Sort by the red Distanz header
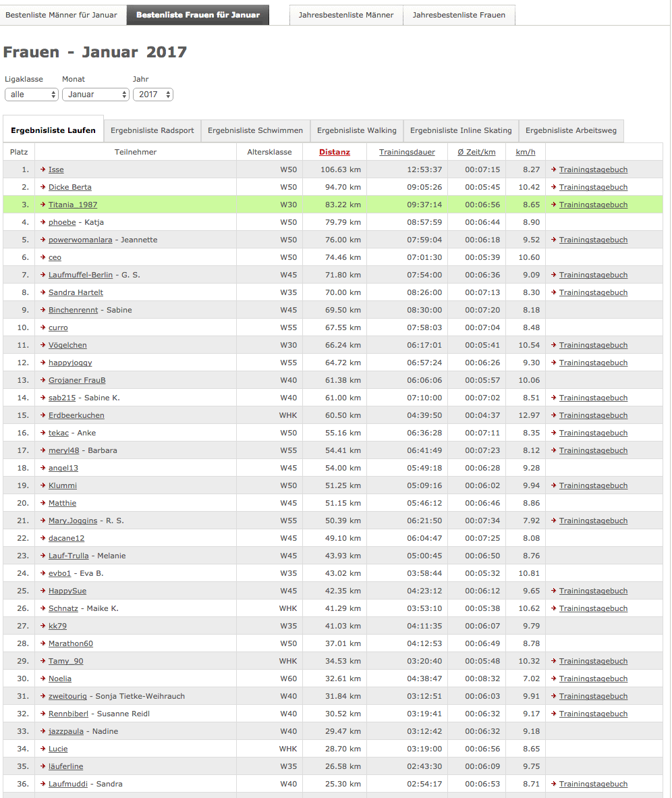 [x=335, y=152]
